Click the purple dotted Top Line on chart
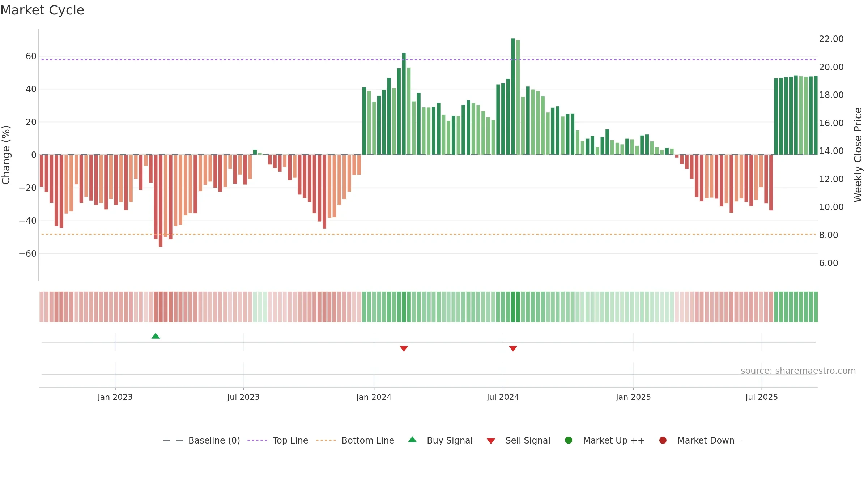The height and width of the screenshot is (488, 868). pyautogui.click(x=429, y=60)
